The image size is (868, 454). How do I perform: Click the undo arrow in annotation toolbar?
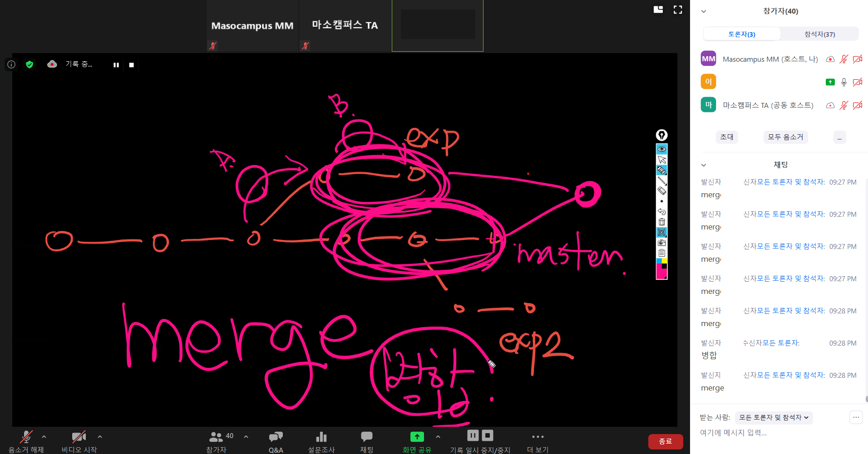coord(661,212)
